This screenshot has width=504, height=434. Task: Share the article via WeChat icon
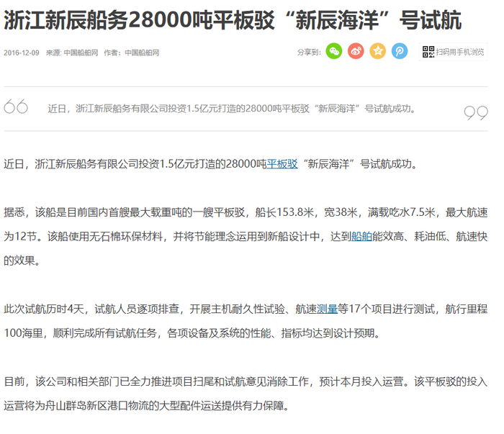click(x=334, y=51)
